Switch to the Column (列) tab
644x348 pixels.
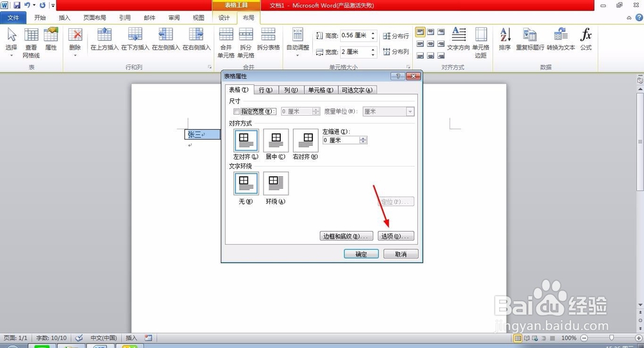(x=291, y=90)
